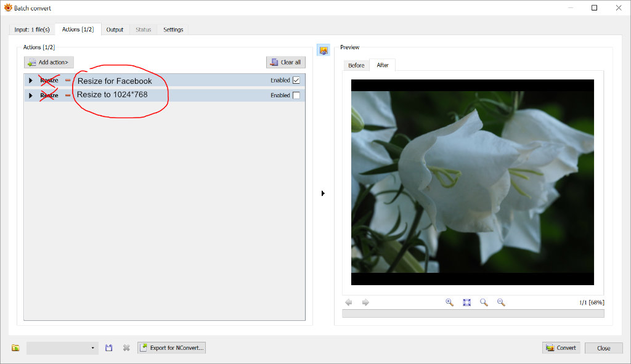The height and width of the screenshot is (364, 631).
Task: Click Clear all actions button
Action: coord(286,62)
